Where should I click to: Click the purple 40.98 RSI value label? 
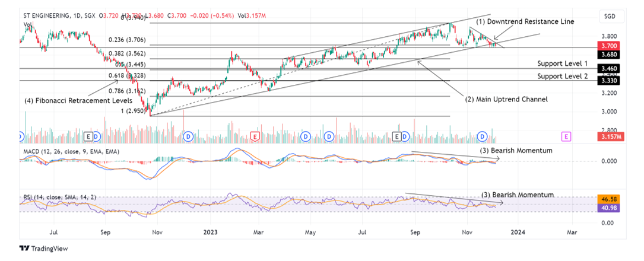pyautogui.click(x=609, y=208)
